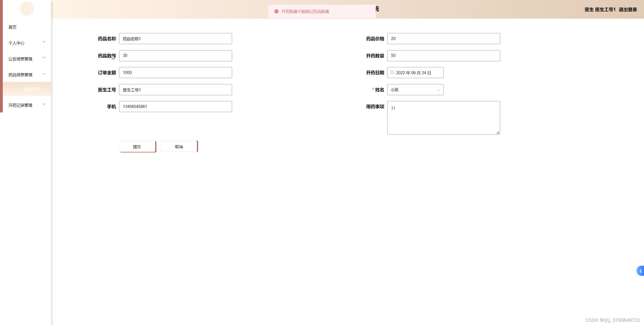Click the 药品价格 field label
Image resolution: width=644 pixels, height=325 pixels.
point(375,39)
